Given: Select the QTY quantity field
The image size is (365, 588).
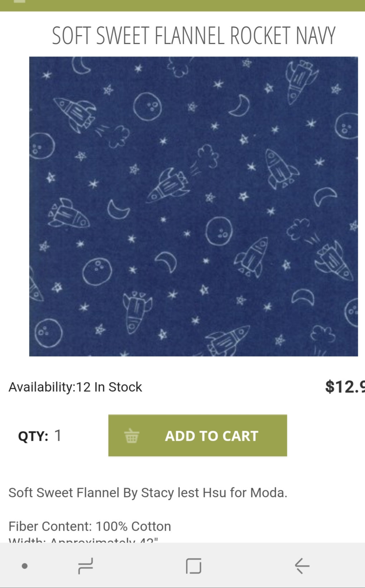Looking at the screenshot, I should [58, 436].
